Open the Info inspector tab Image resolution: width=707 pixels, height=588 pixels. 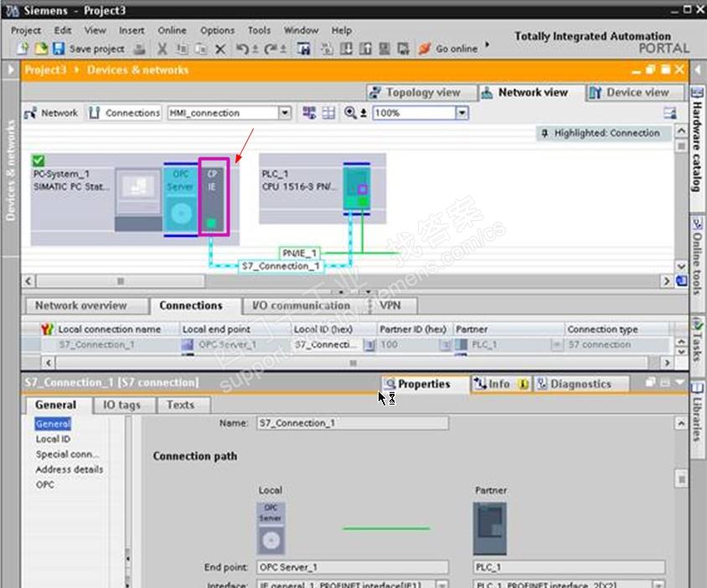click(500, 384)
